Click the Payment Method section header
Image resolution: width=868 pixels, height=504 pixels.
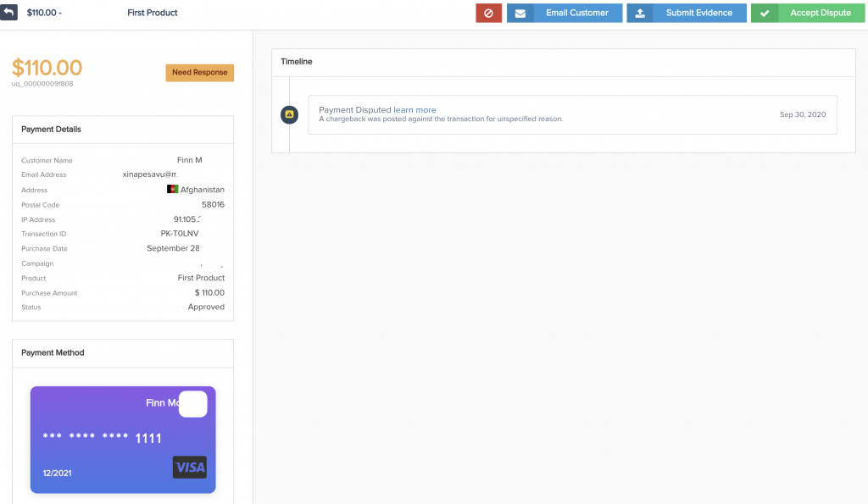[53, 353]
